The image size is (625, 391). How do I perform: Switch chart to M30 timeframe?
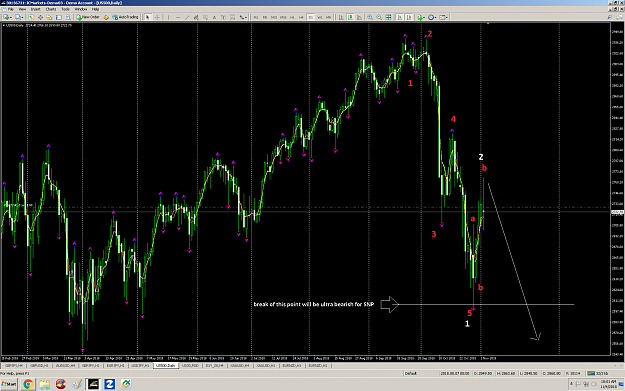283,17
